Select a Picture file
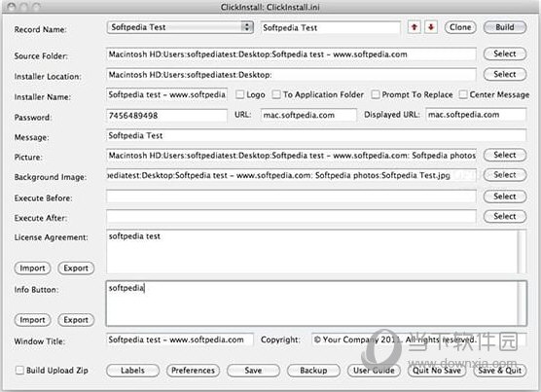Viewport: 541px width, 392px height. pos(505,155)
